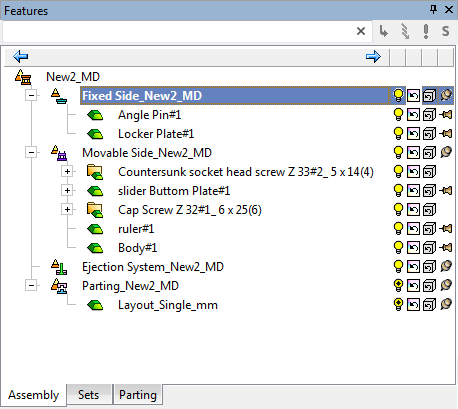The height and width of the screenshot is (409, 458).
Task: Expand the Cap Screw Z 32#1 folder
Action: click(x=67, y=210)
